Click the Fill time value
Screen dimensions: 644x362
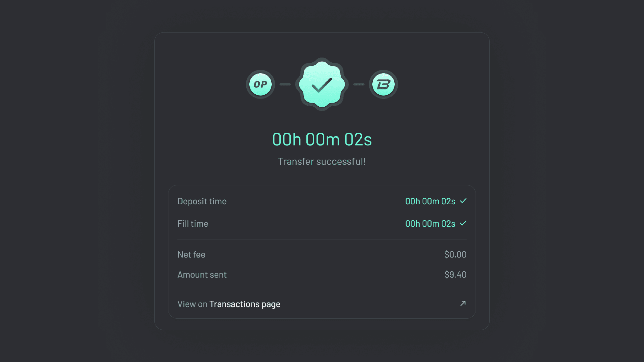[430, 224]
